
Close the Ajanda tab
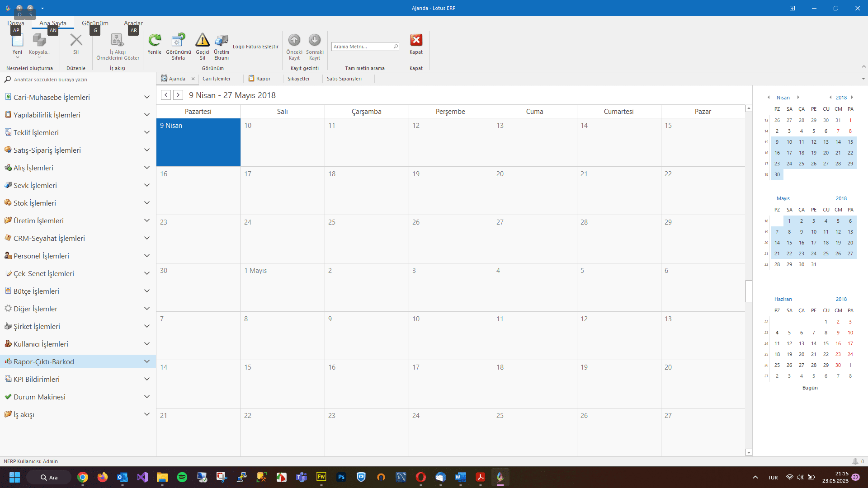coord(193,79)
